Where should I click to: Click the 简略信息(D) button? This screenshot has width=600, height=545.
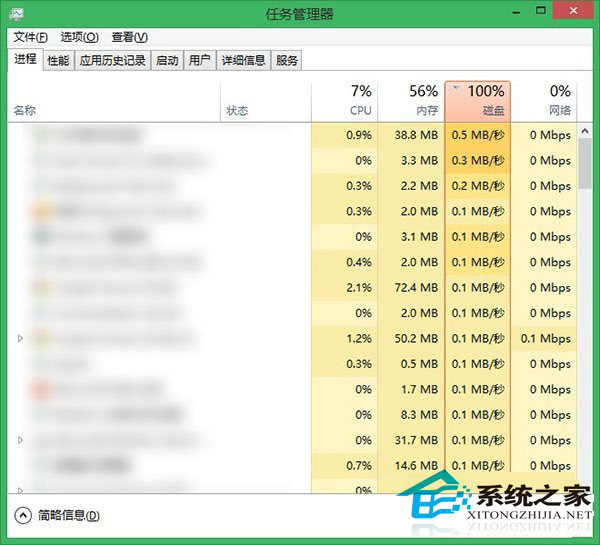[x=57, y=516]
